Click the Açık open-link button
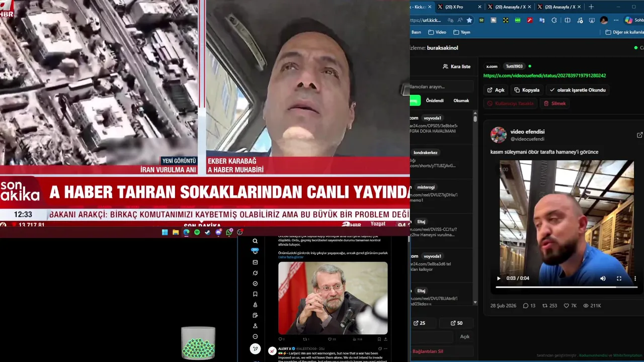Screen dimensions: 644x362 (496, 90)
